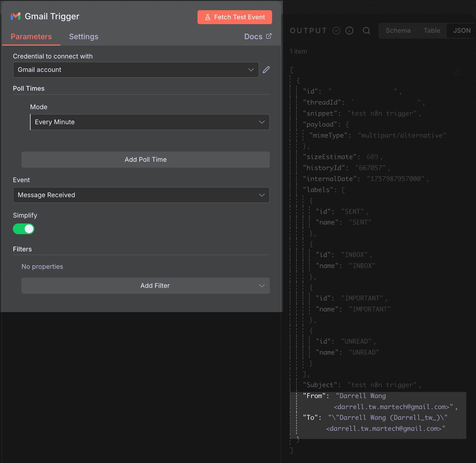476x463 pixels.
Task: Click the Gmail logo icon in the node header
Action: pyautogui.click(x=16, y=16)
